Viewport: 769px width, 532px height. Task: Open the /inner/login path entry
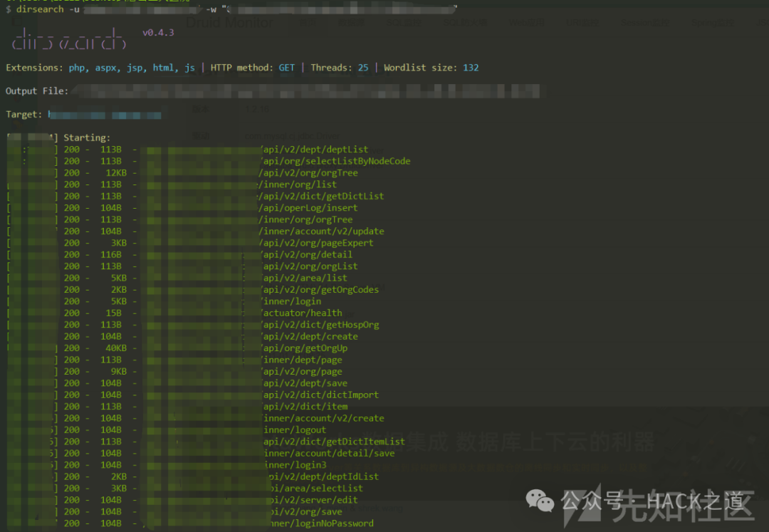[291, 301]
